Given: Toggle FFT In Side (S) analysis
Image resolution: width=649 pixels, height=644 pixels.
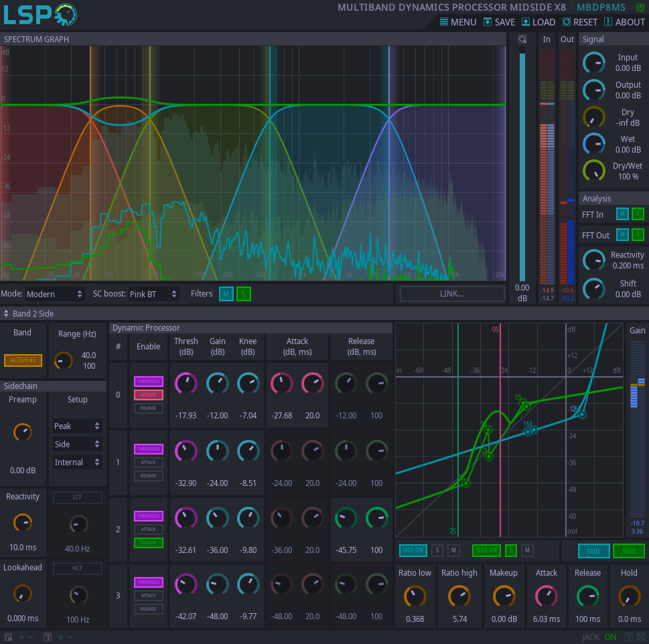Looking at the screenshot, I should click(x=638, y=214).
